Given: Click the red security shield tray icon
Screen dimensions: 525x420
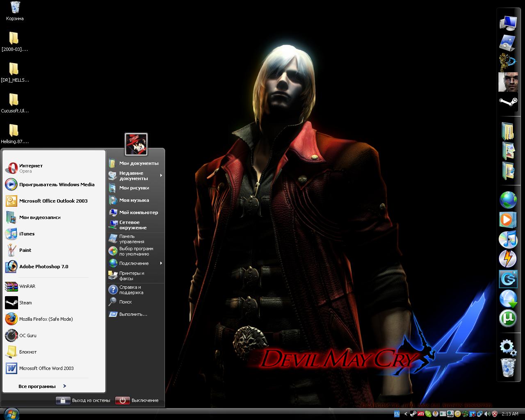Looking at the screenshot, I should [495, 414].
